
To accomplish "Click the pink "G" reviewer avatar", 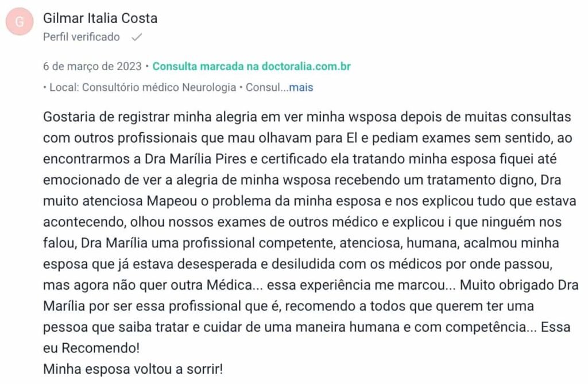I will coord(20,22).
